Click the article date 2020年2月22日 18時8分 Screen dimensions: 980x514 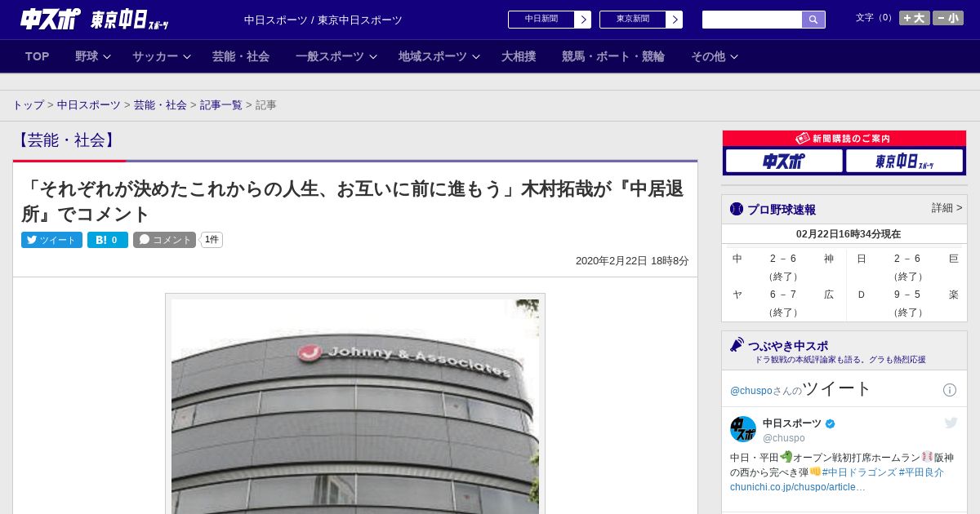(x=632, y=261)
